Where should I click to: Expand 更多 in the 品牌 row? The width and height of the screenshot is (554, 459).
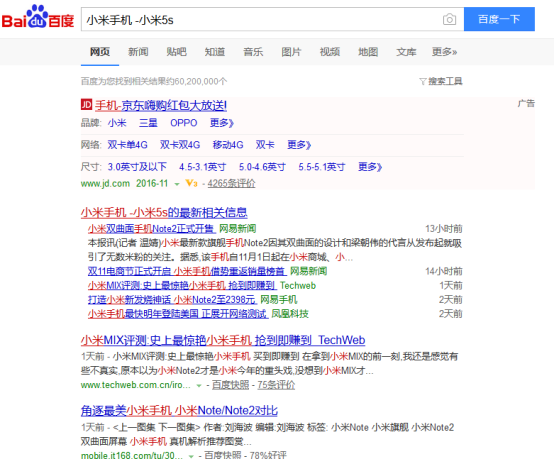[x=222, y=123]
